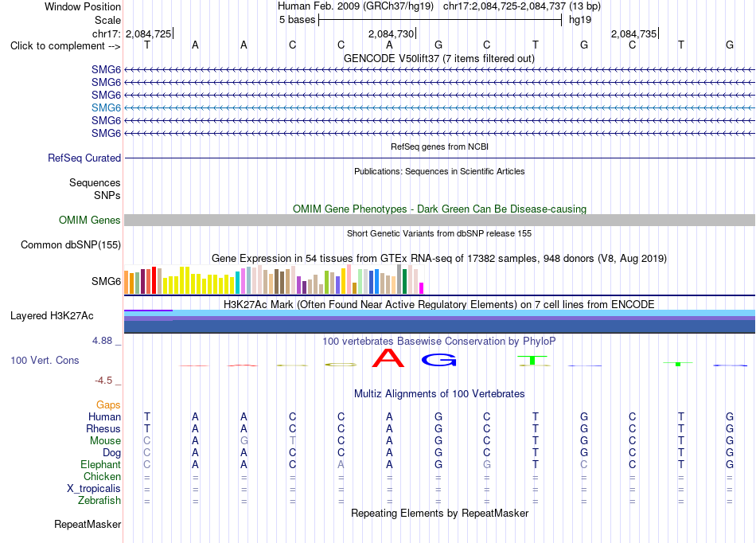Open the 'RefSeq genes from NCBI' track title

[x=439, y=146]
